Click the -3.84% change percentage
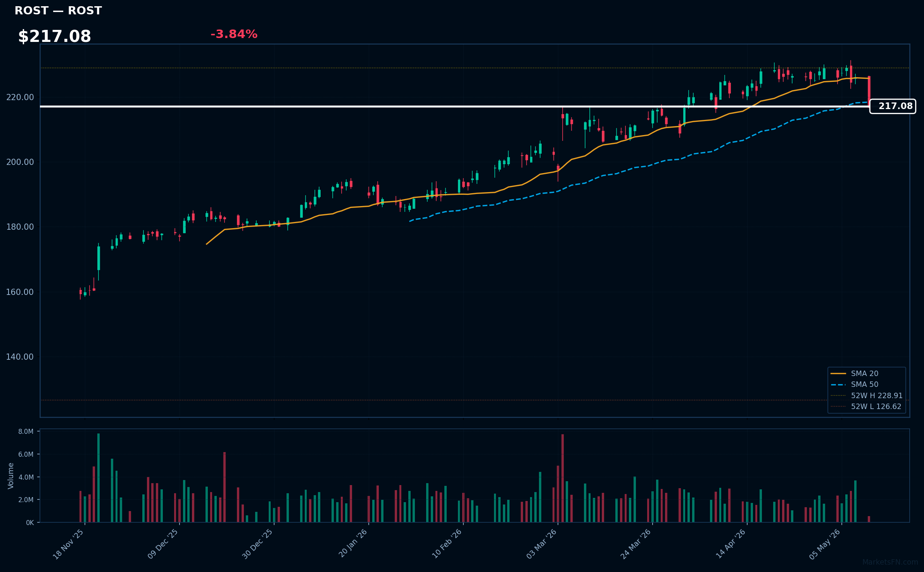 point(234,34)
